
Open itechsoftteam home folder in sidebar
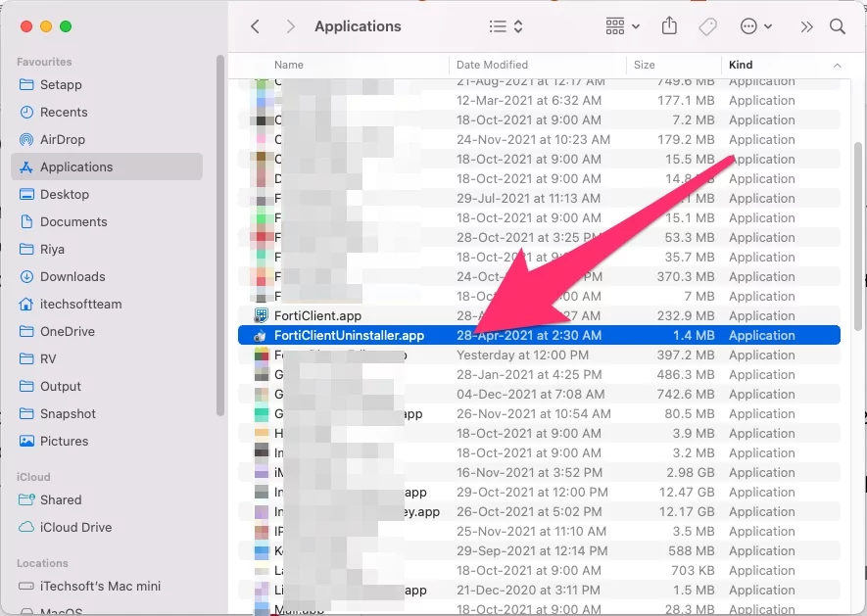coord(107,305)
